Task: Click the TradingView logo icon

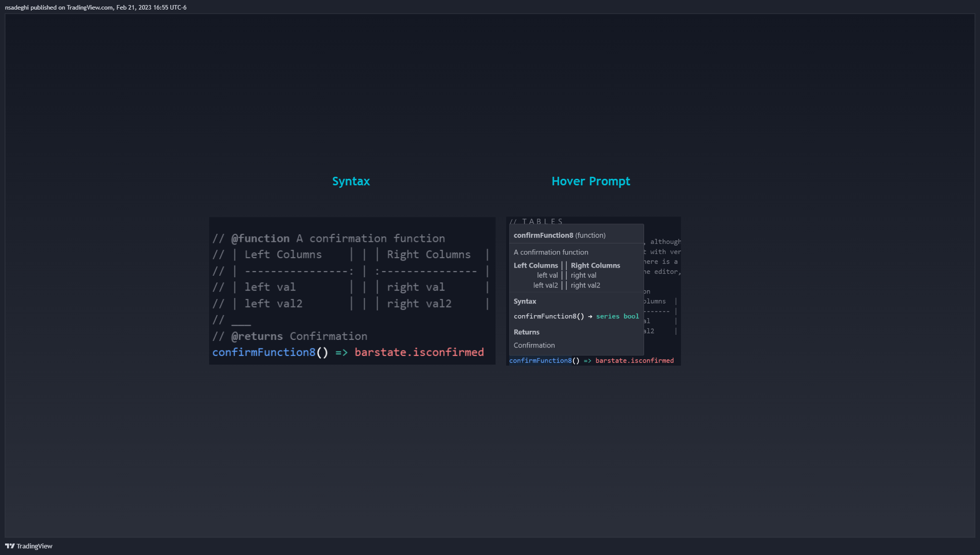Action: pos(10,546)
